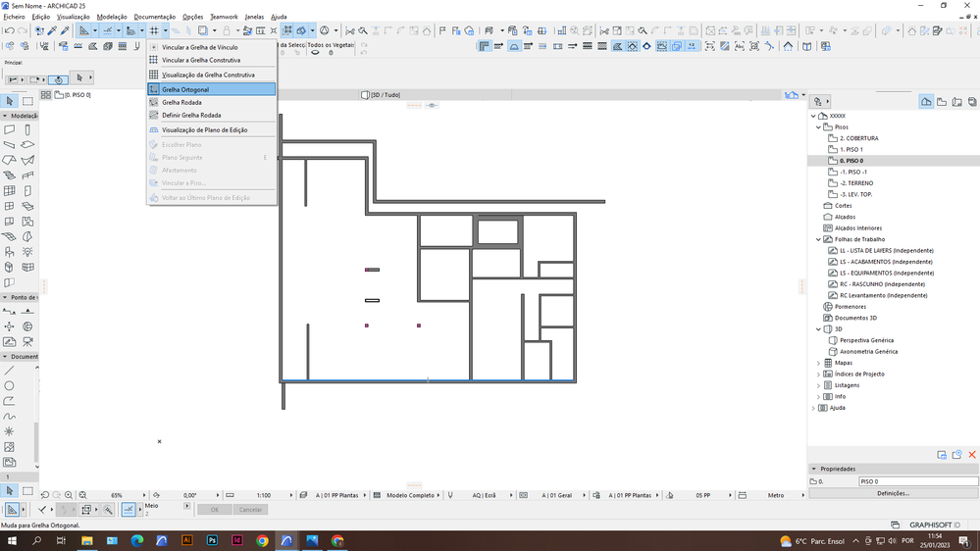Open the Documentação menu in menu bar
Screen dimensions: 980x551
click(x=154, y=17)
